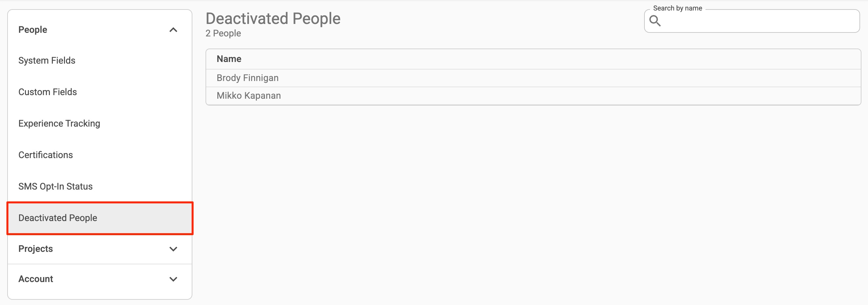Screen dimensions: 868x305
Task: Go to Custom Fields settings
Action: (48, 92)
